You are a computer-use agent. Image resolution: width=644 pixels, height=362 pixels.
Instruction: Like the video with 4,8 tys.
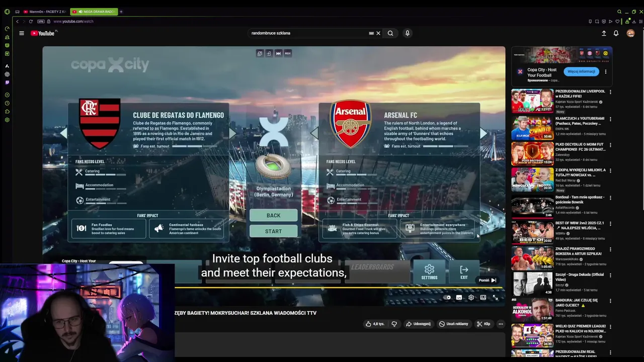click(375, 324)
